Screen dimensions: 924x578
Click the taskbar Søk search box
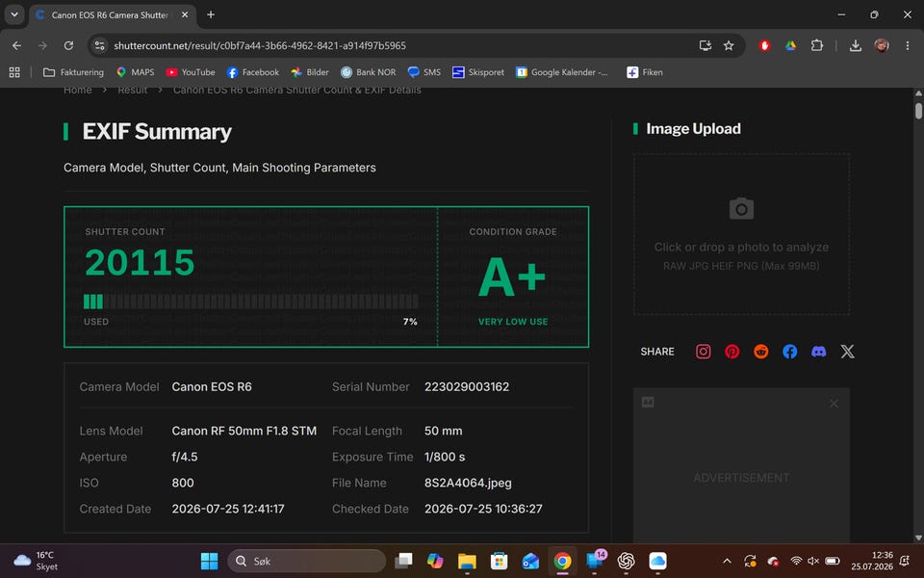pyautogui.click(x=306, y=561)
